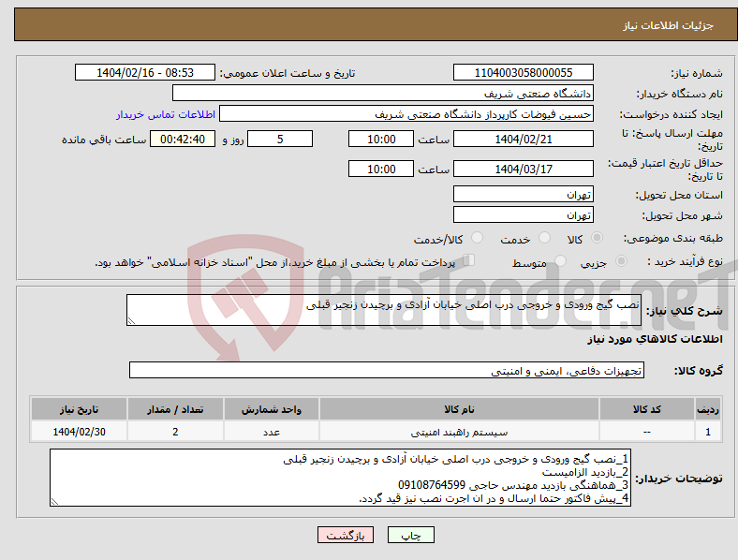Select the کالا/خدمت radio button
This screenshot has width=738, height=560.
(478, 238)
